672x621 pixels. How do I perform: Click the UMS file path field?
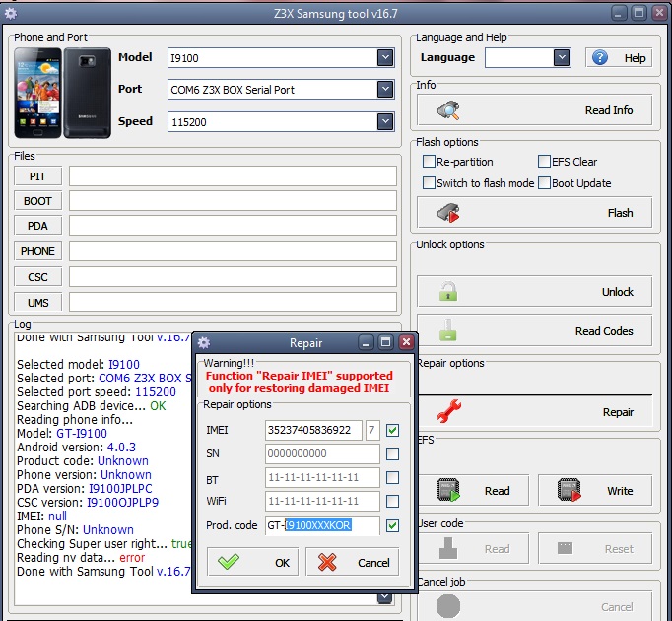pyautogui.click(x=233, y=303)
